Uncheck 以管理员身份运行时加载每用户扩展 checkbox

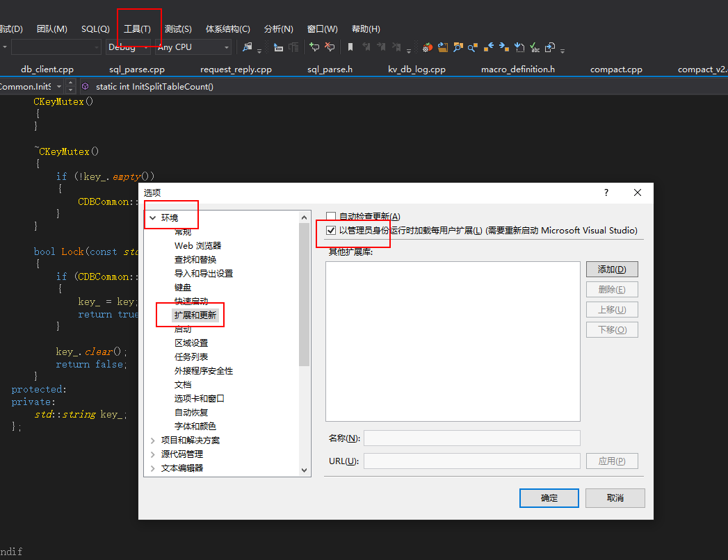tap(332, 231)
